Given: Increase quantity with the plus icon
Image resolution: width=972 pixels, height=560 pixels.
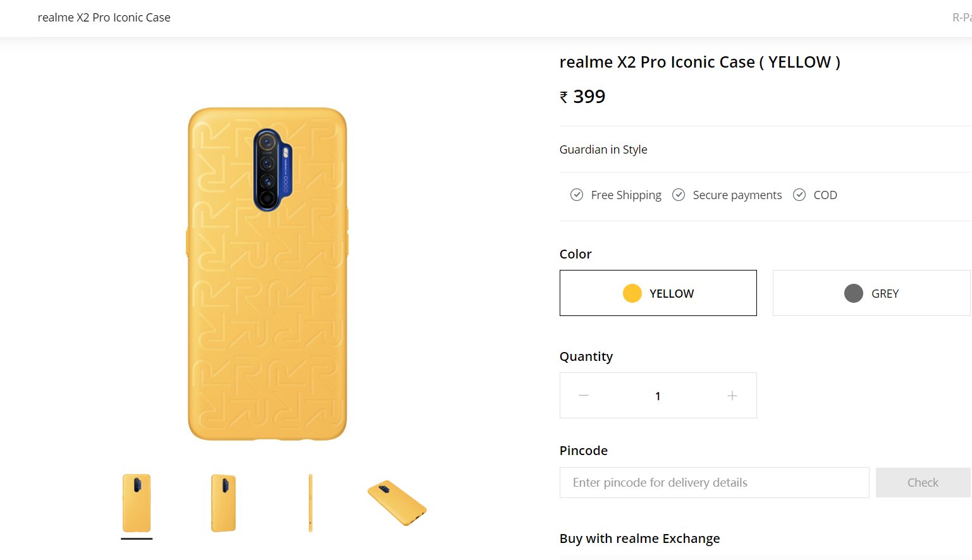Looking at the screenshot, I should 732,396.
